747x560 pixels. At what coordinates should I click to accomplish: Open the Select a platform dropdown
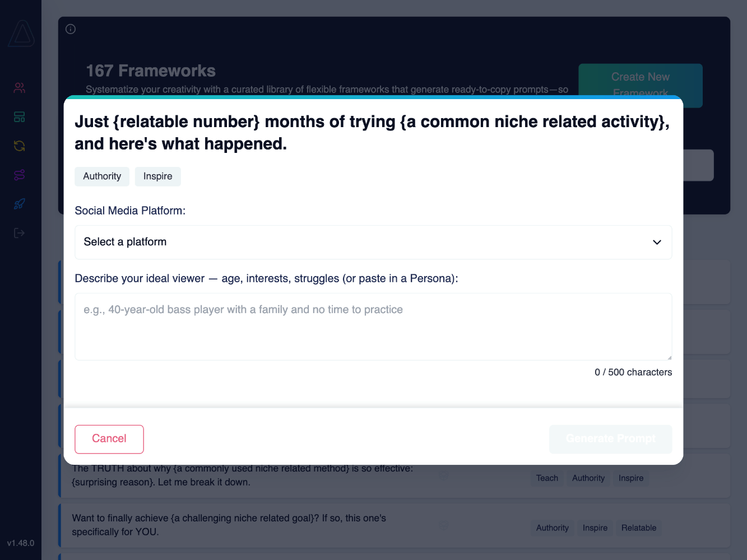click(x=373, y=242)
